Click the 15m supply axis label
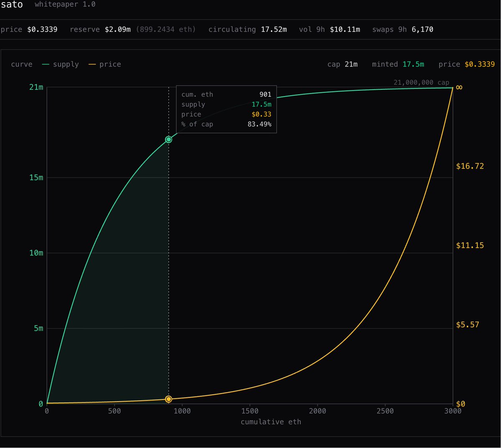This screenshot has width=501, height=448. point(36,177)
